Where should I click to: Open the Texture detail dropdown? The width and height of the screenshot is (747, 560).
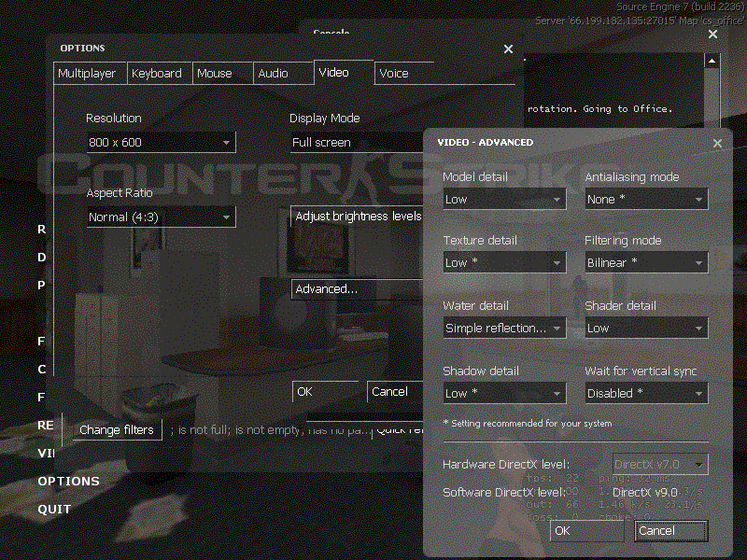coord(504,262)
